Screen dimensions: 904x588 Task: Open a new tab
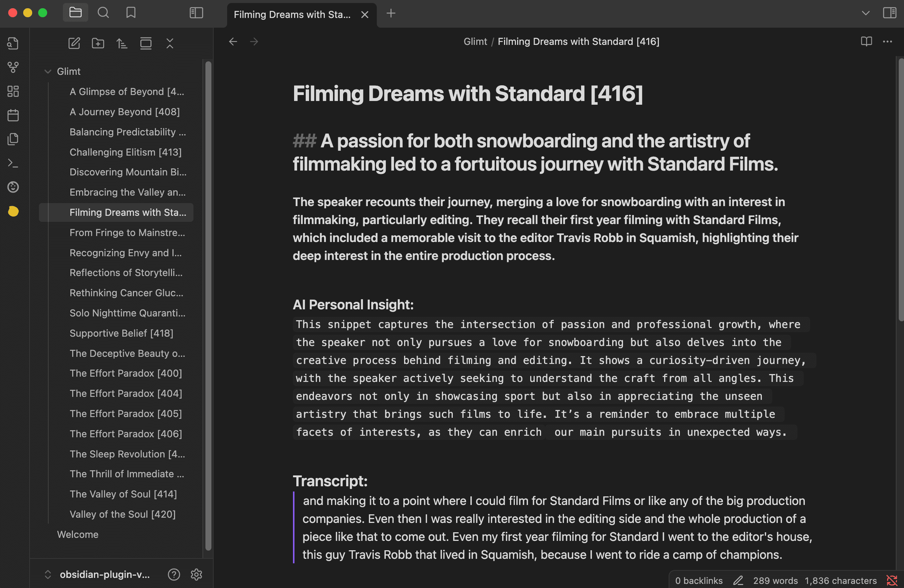[391, 14]
